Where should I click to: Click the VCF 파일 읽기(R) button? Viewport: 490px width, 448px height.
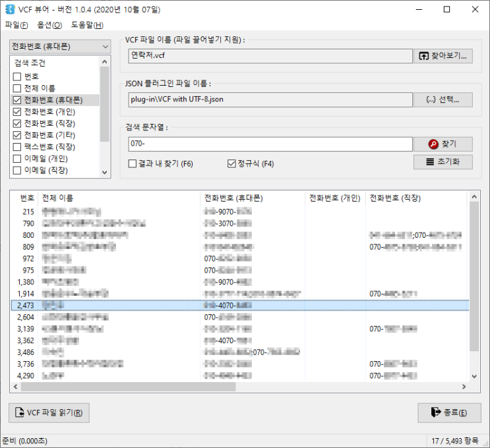(49, 412)
